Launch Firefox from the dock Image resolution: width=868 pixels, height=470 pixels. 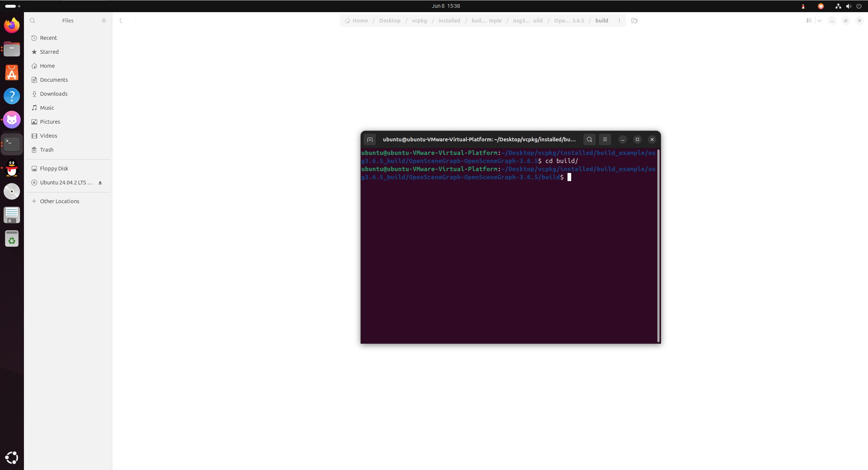(x=12, y=25)
